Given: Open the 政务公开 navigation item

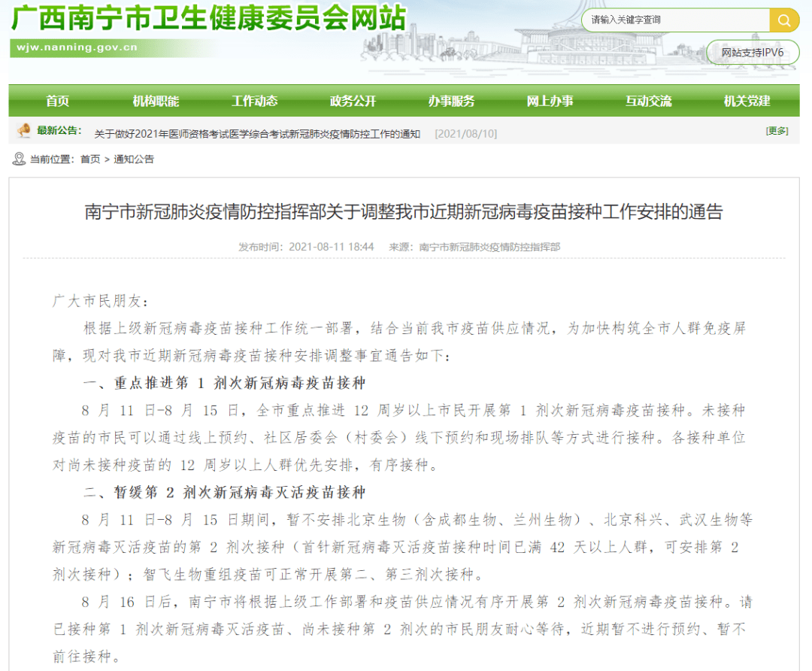Looking at the screenshot, I should click(353, 102).
